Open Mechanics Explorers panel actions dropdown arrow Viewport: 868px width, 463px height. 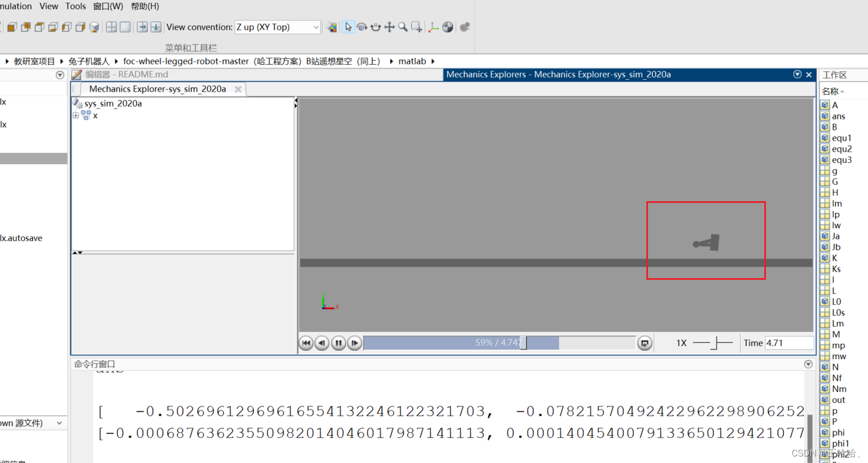tap(798, 75)
